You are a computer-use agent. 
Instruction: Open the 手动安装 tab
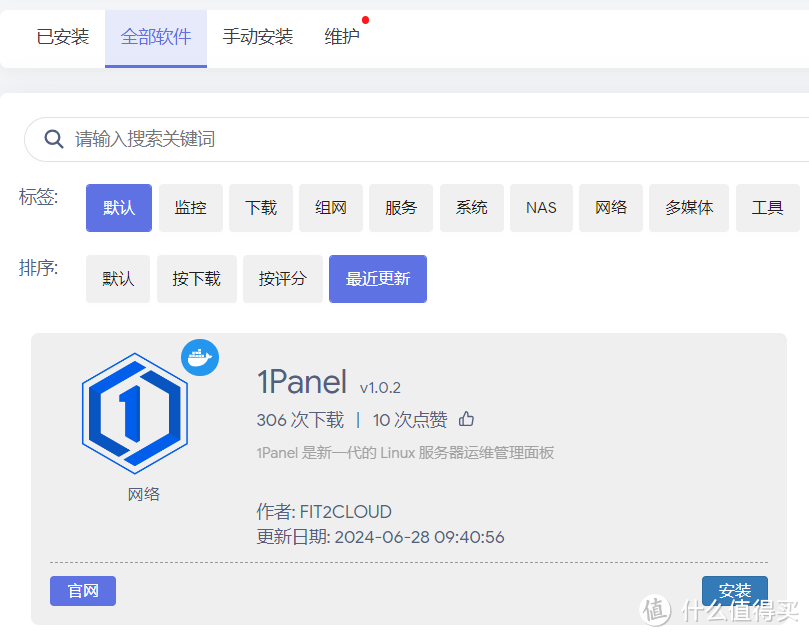pos(258,37)
